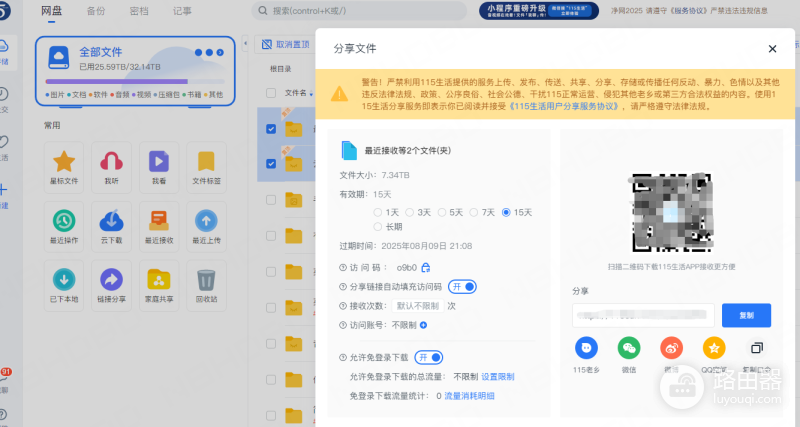800x427 pixels.
Task: Open the 设置限制 set limit link
Action: pos(498,376)
